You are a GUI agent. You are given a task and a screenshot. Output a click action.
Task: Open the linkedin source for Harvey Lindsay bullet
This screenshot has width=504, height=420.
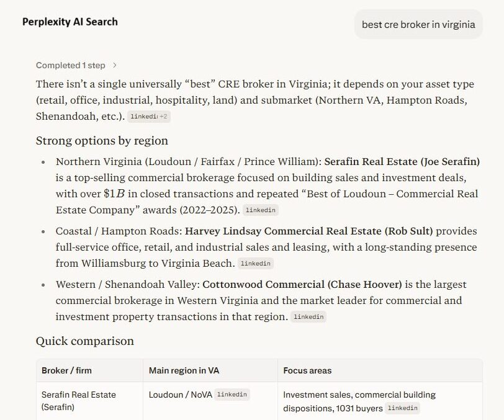click(x=256, y=263)
